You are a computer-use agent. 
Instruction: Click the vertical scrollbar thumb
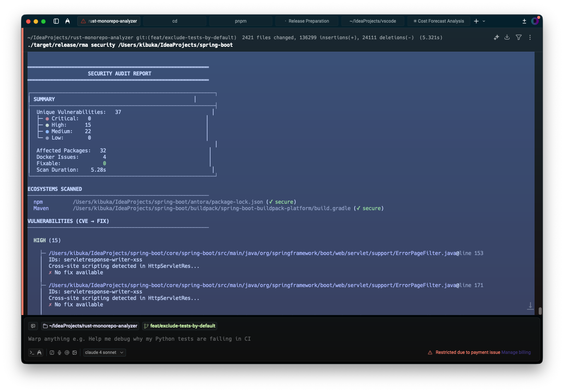click(x=540, y=311)
